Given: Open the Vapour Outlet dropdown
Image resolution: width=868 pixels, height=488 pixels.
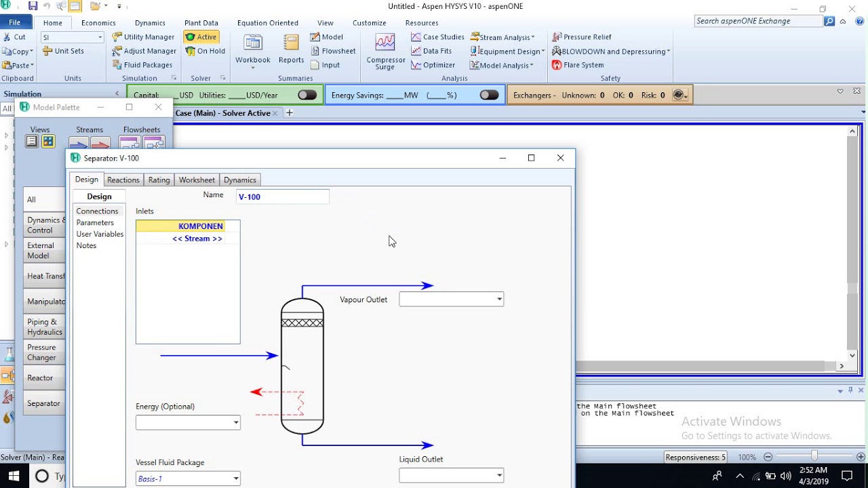Looking at the screenshot, I should 499,299.
